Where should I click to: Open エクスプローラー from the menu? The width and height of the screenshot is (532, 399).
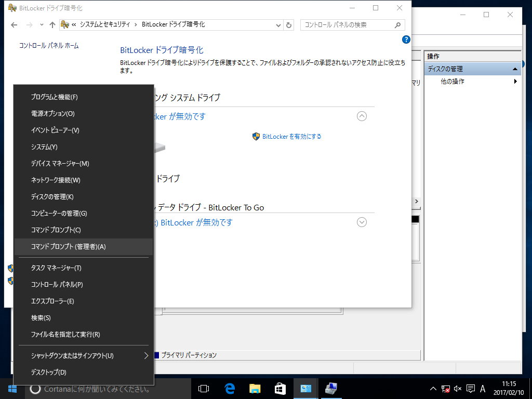[x=84, y=301]
